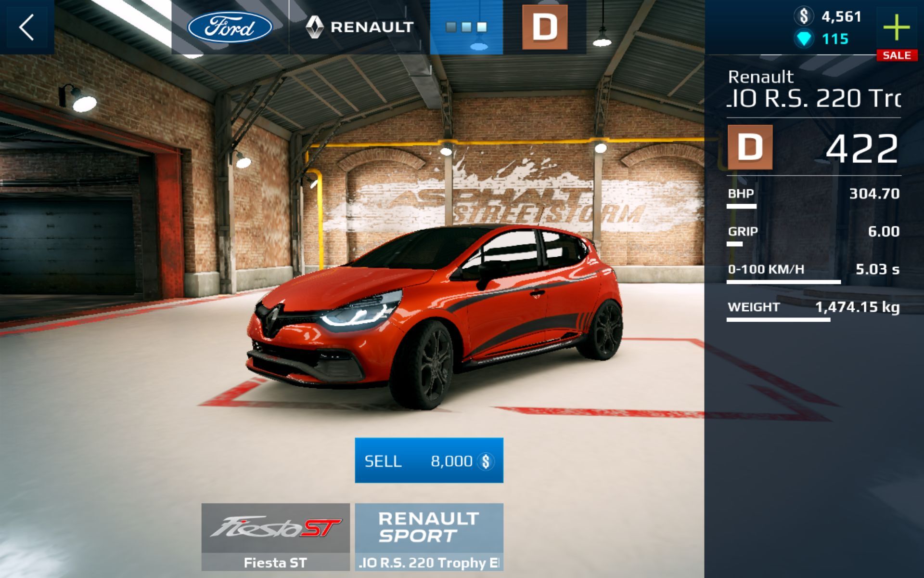Tap the dollar cash balance icon
This screenshot has height=578, width=924.
coord(804,16)
